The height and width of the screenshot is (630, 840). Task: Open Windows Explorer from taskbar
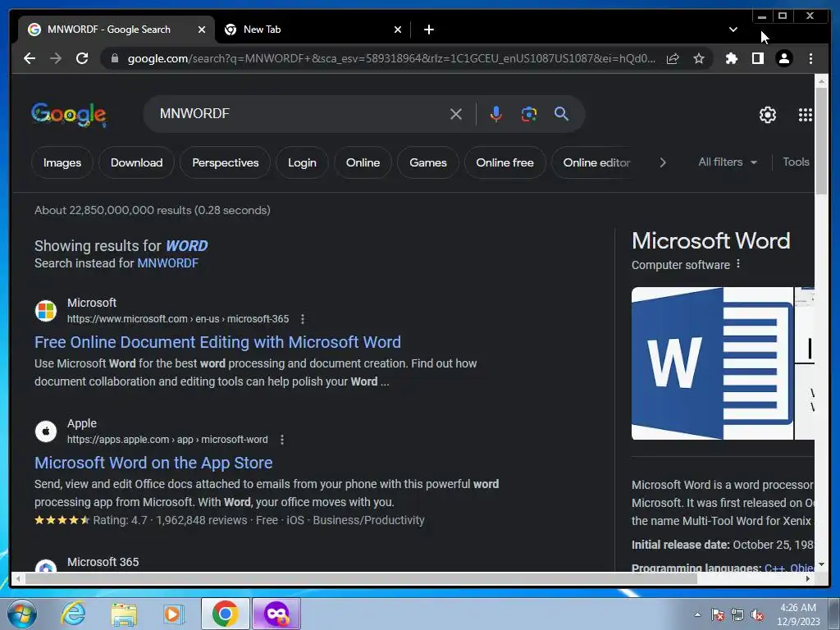124,614
